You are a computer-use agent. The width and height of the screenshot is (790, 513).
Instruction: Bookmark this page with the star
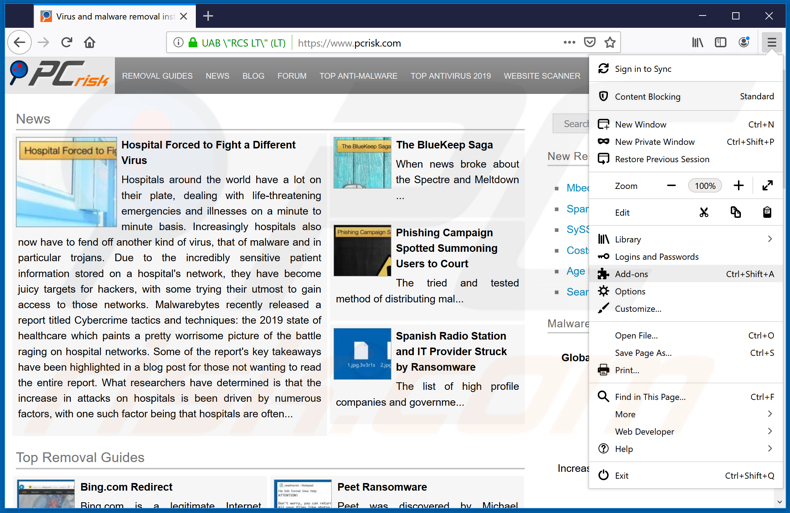[610, 43]
